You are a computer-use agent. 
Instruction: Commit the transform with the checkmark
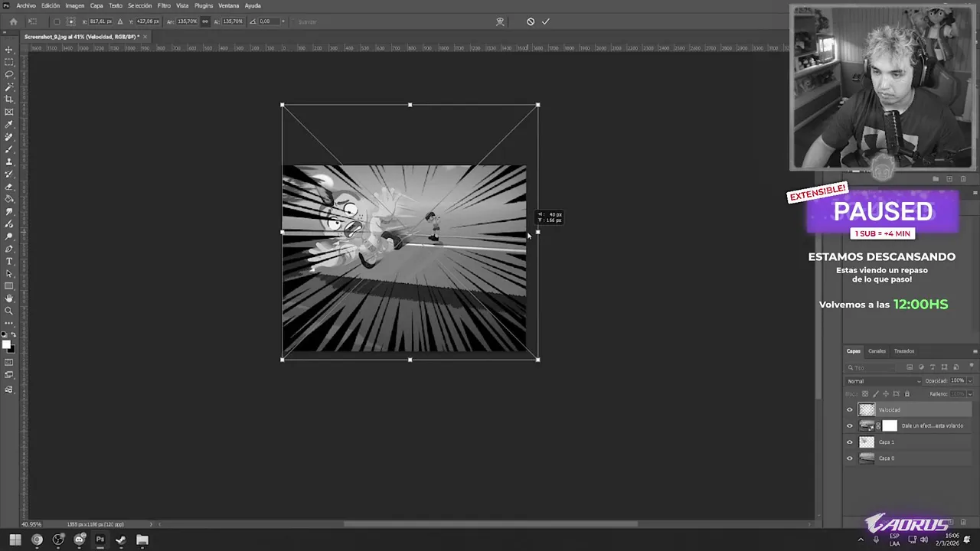pyautogui.click(x=546, y=21)
